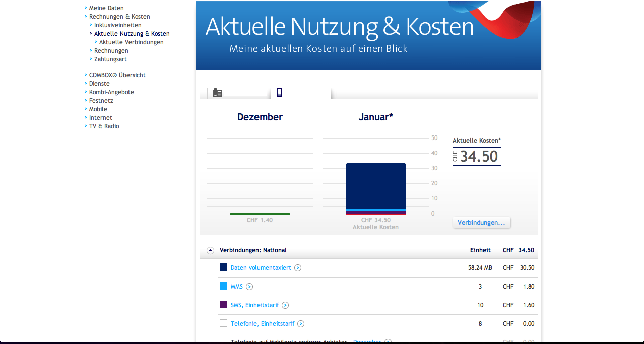Open the Daten volumentaxiert link
The image size is (644, 344).
coord(261,268)
